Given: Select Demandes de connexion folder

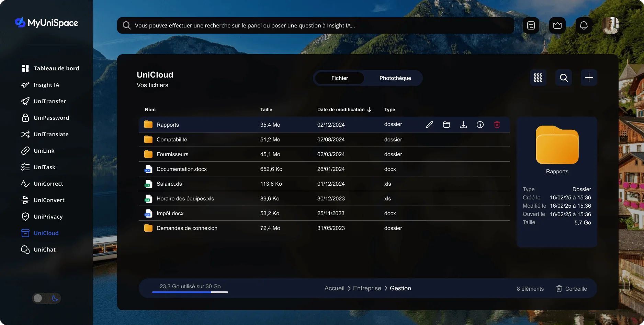Looking at the screenshot, I should tap(324, 228).
